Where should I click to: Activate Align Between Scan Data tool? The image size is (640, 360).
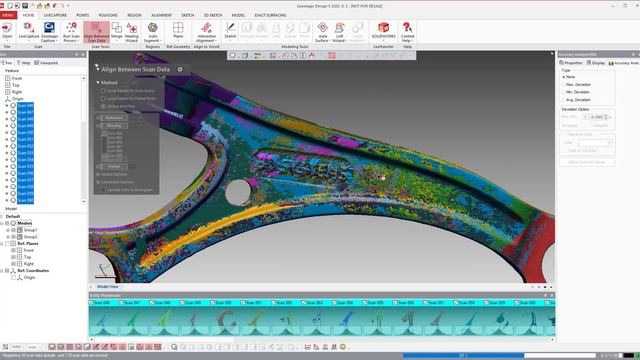(x=96, y=32)
